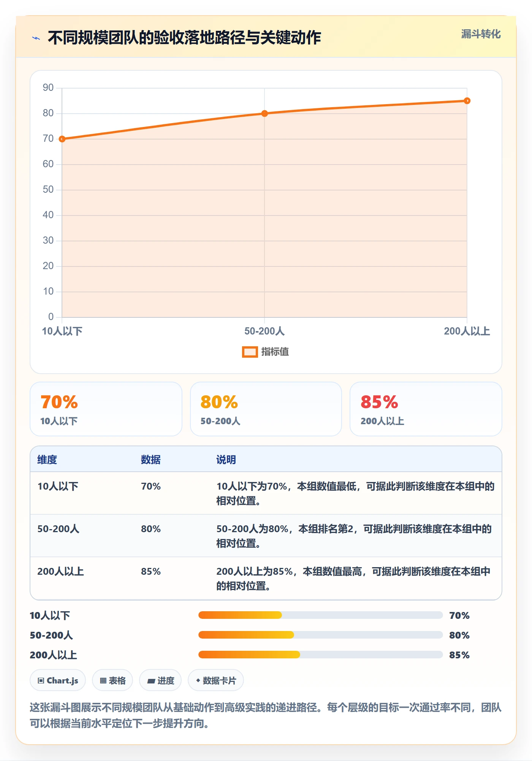
Task: Open the 70% data card
Action: coord(106,409)
